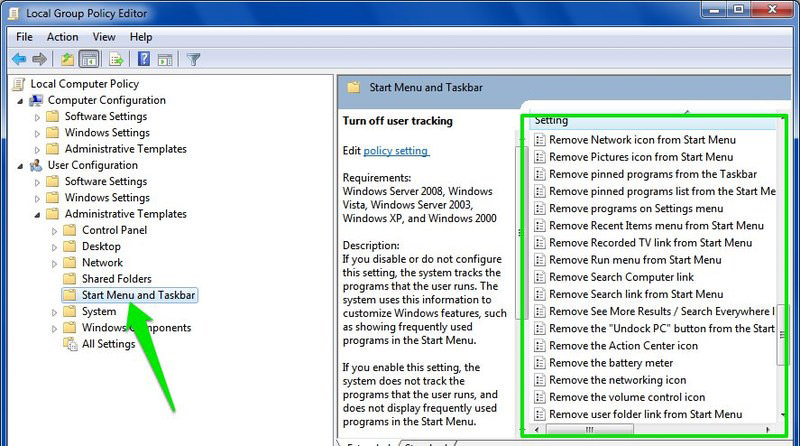Toggle the Show/Hide Console Tree icon
This screenshot has width=800, height=446.
[89, 60]
